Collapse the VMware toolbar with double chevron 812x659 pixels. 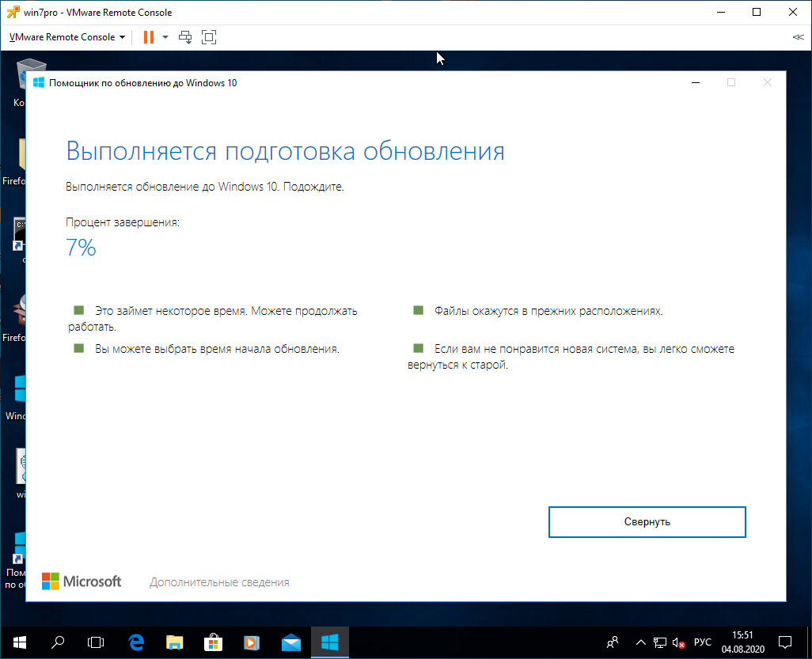798,37
